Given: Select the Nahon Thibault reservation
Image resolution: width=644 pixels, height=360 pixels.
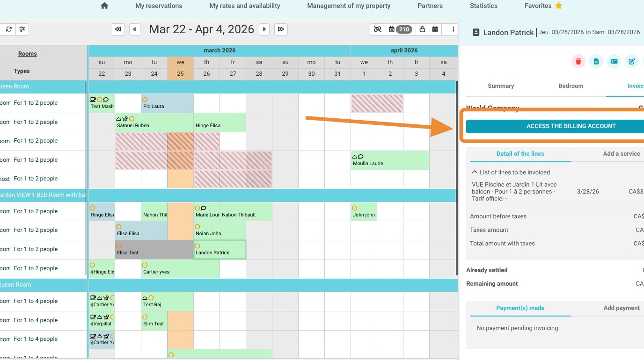Looking at the screenshot, I should coord(246,212).
